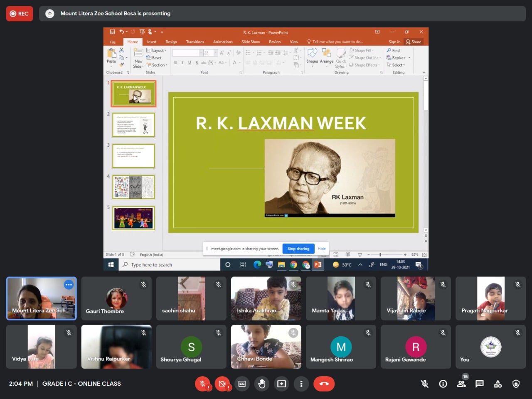Open the in-call chat panel
This screenshot has height=399, width=532.
coord(480,384)
